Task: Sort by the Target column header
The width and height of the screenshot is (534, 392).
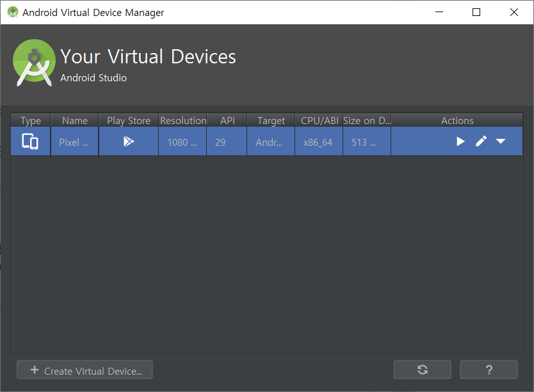Action: (x=271, y=120)
